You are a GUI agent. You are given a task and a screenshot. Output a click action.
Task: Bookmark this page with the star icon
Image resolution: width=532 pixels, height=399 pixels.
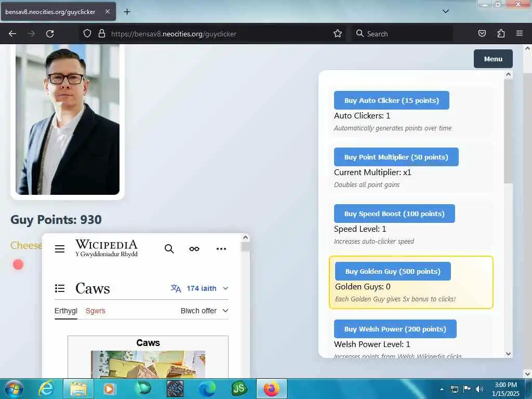[337, 34]
